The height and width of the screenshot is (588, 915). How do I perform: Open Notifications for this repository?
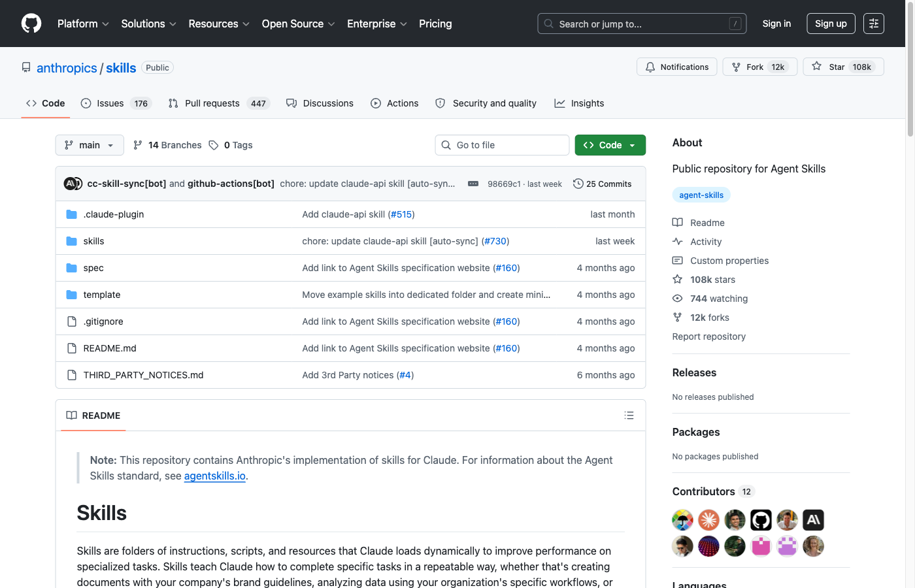(676, 67)
